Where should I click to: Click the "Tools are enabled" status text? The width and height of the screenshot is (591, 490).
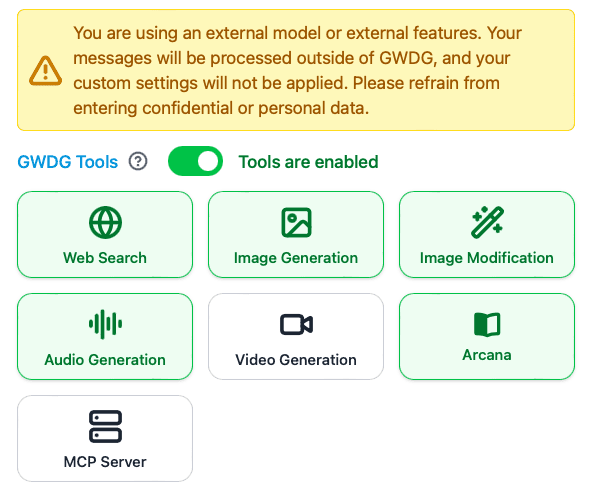point(308,162)
